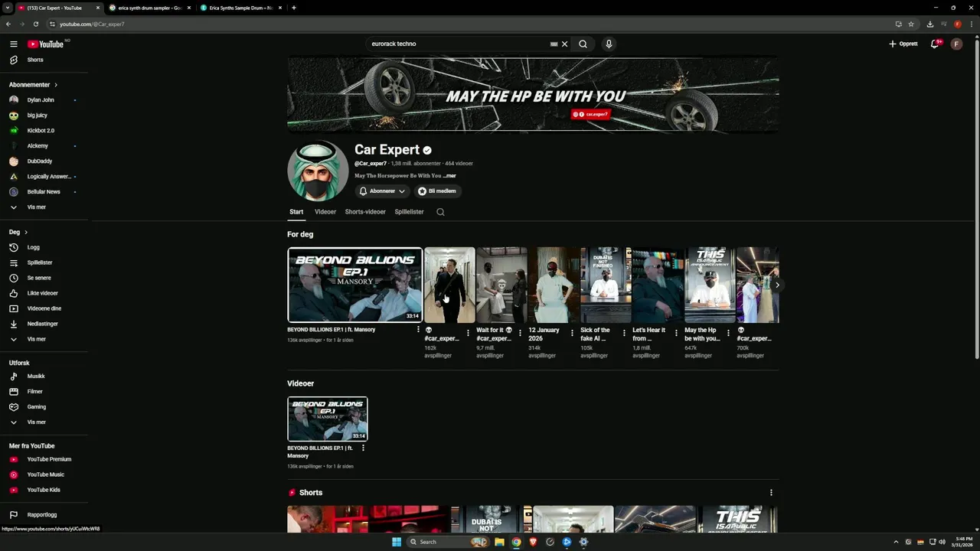Open the Abonnementer section chevron

[56, 85]
